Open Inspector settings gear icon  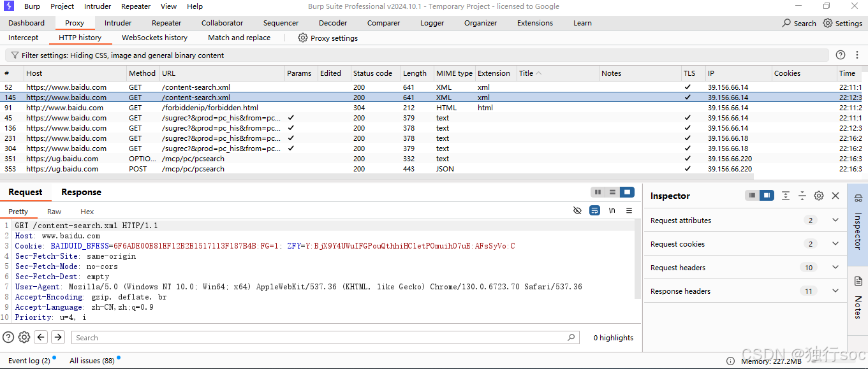pyautogui.click(x=819, y=196)
